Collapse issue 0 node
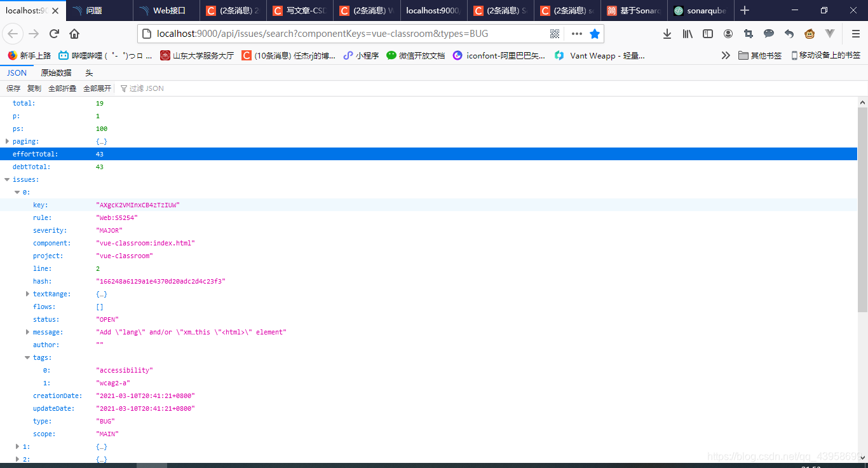The height and width of the screenshot is (468, 868). click(x=17, y=192)
